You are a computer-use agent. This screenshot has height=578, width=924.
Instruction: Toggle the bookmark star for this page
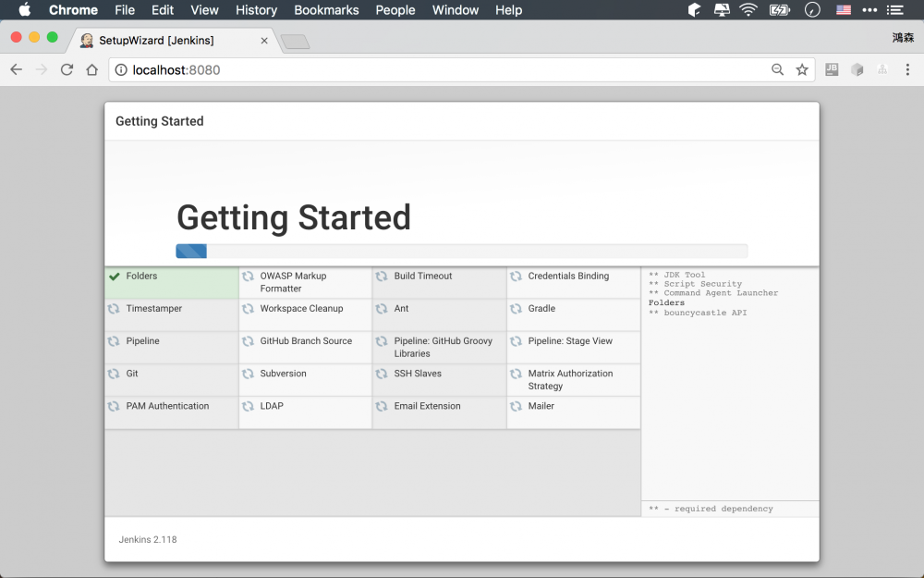[801, 69]
